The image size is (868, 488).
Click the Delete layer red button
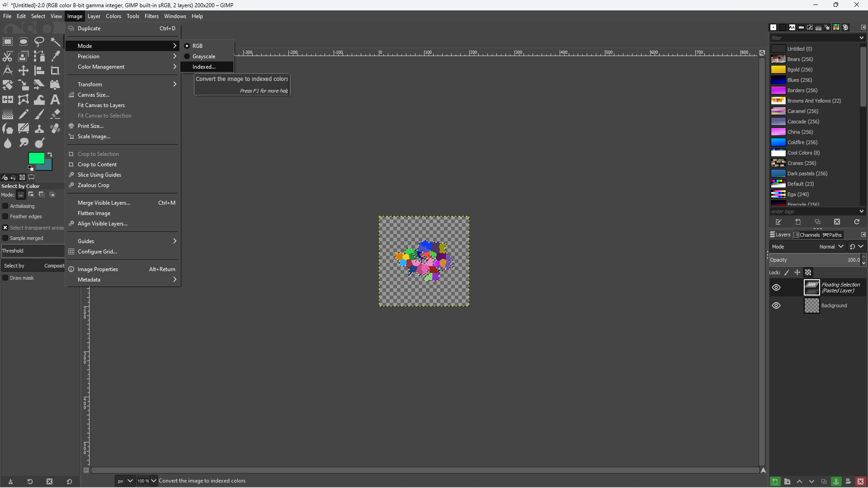[x=860, y=481]
